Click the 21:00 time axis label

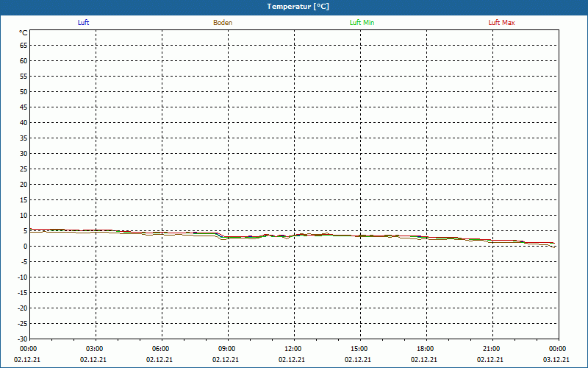[491, 349]
